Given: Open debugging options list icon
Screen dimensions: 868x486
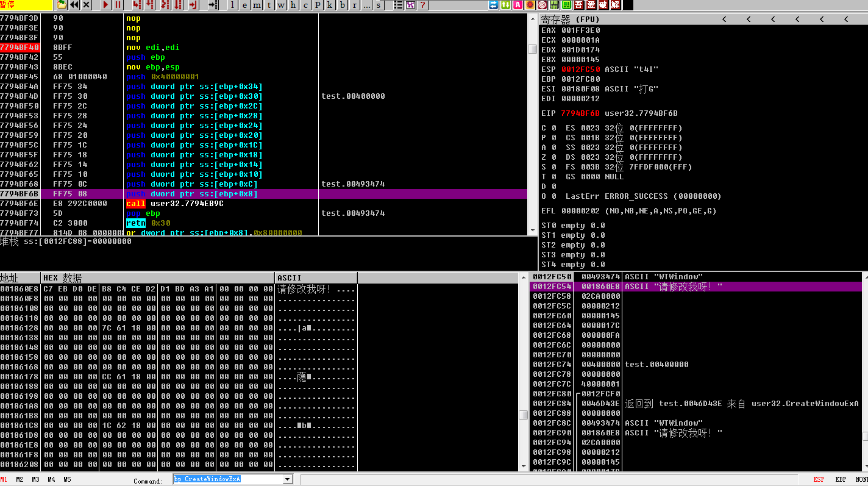Looking at the screenshot, I should 398,5.
